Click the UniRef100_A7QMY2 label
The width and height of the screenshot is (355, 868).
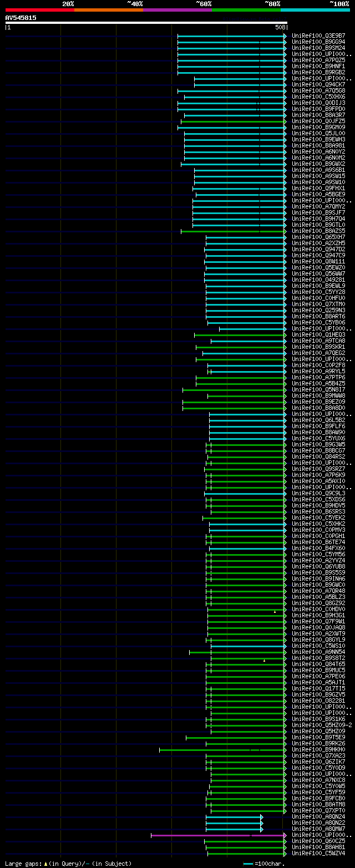(318, 207)
